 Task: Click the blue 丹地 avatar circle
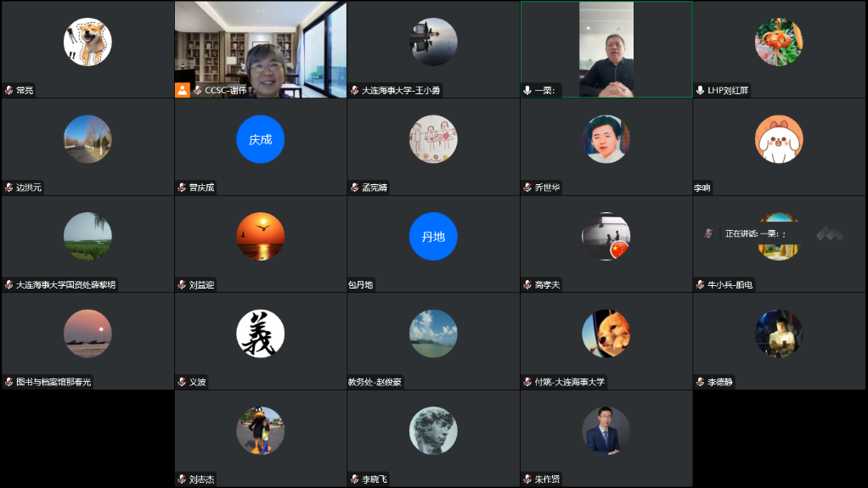[x=433, y=237]
